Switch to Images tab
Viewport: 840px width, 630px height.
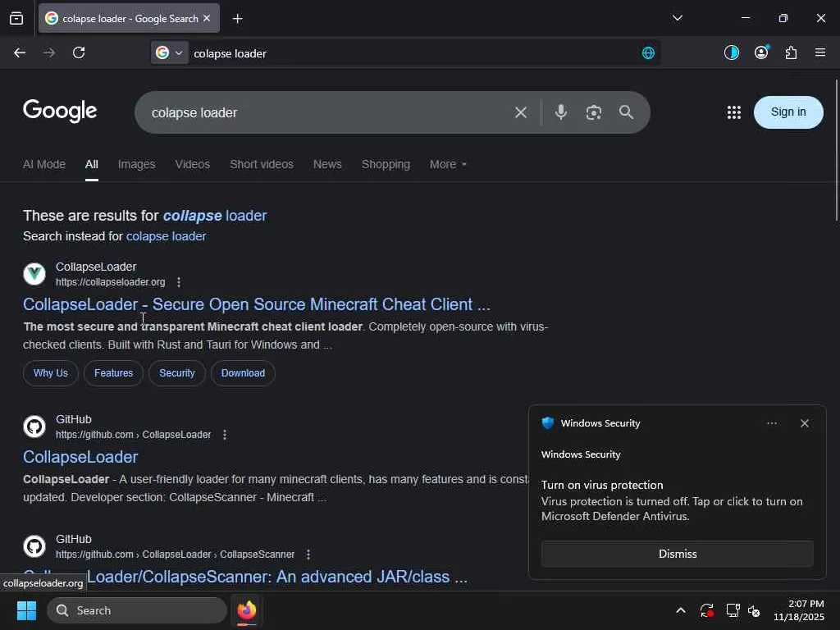(x=137, y=164)
